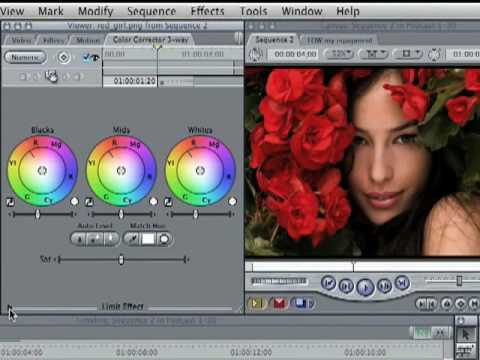Screen dimensions: 480x360
Task: Adjust the Blacks level slider handle
Action: point(38,214)
